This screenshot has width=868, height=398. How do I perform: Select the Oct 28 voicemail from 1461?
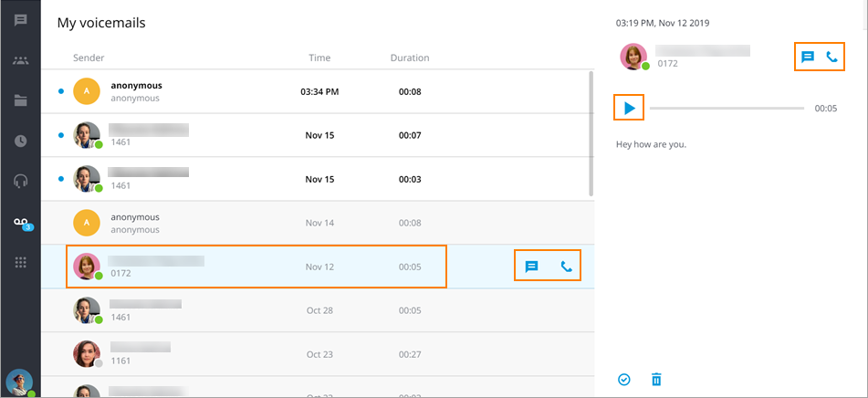click(318, 310)
